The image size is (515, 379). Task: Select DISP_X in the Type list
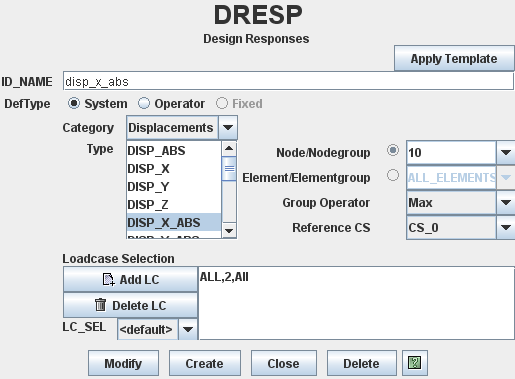tap(174, 169)
